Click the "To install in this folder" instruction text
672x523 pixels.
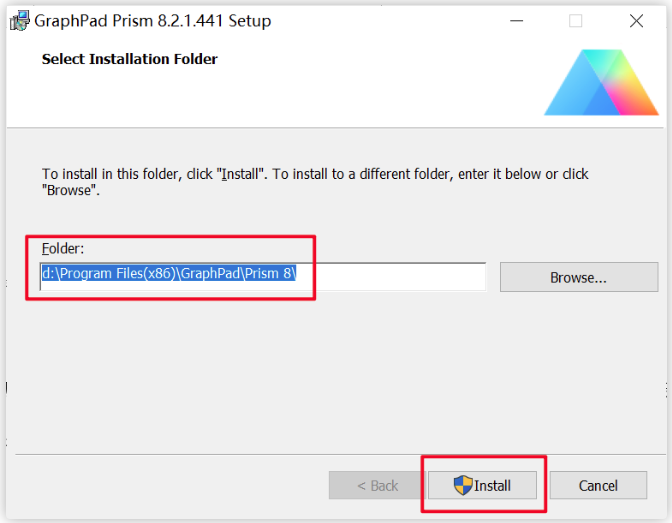[x=315, y=182]
